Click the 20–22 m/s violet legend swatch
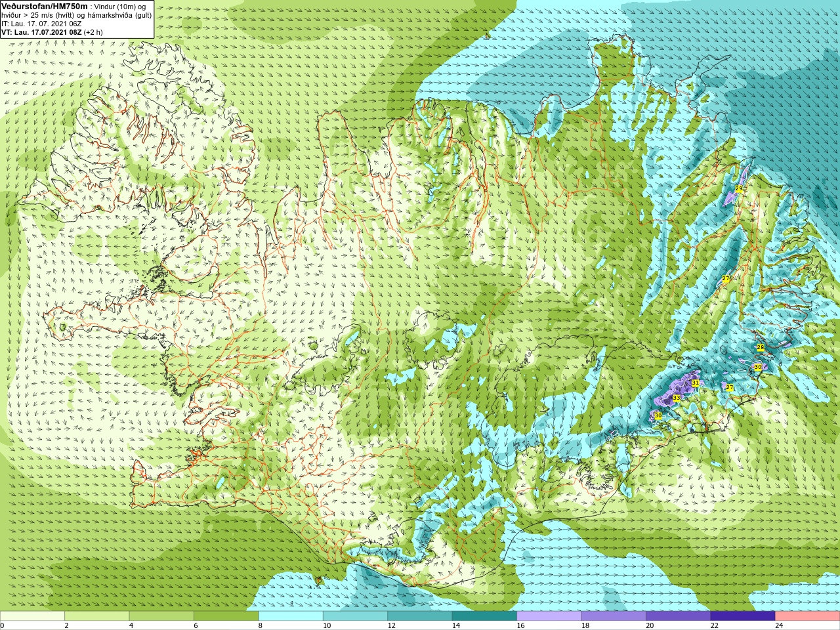840x630 pixels. coord(679,616)
